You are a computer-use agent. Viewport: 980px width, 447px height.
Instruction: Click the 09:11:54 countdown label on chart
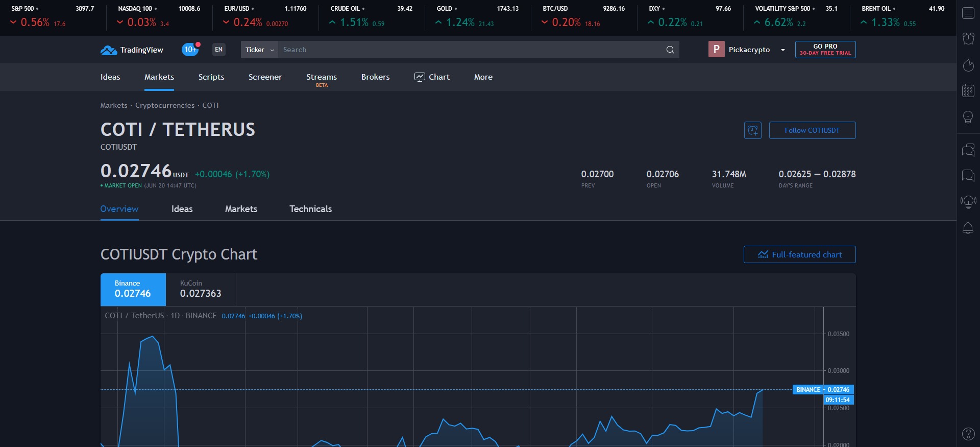pos(838,400)
